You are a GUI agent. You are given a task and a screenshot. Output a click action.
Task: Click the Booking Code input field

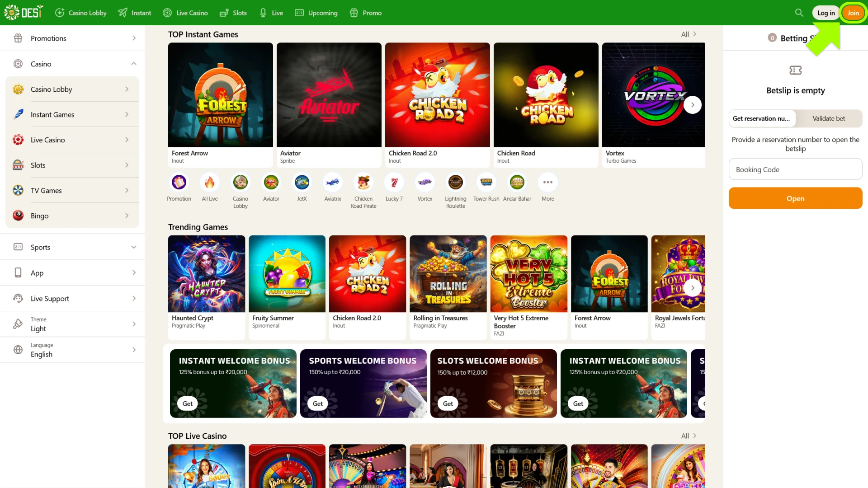click(795, 169)
